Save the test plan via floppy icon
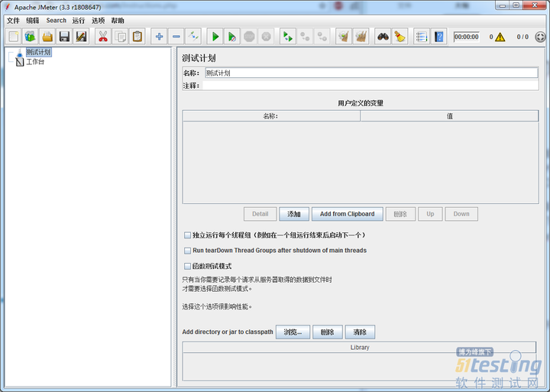The image size is (550, 392). tap(64, 37)
